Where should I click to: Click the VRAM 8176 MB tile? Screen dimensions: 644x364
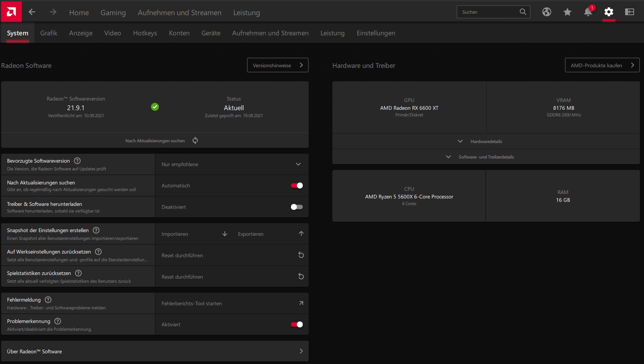[x=563, y=107]
